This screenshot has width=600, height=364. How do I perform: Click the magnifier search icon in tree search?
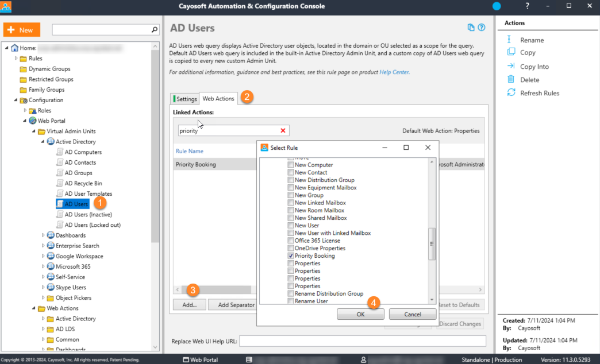click(155, 29)
